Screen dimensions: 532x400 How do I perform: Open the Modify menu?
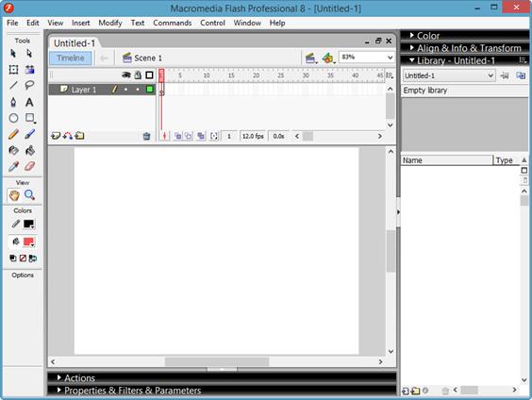coord(110,23)
